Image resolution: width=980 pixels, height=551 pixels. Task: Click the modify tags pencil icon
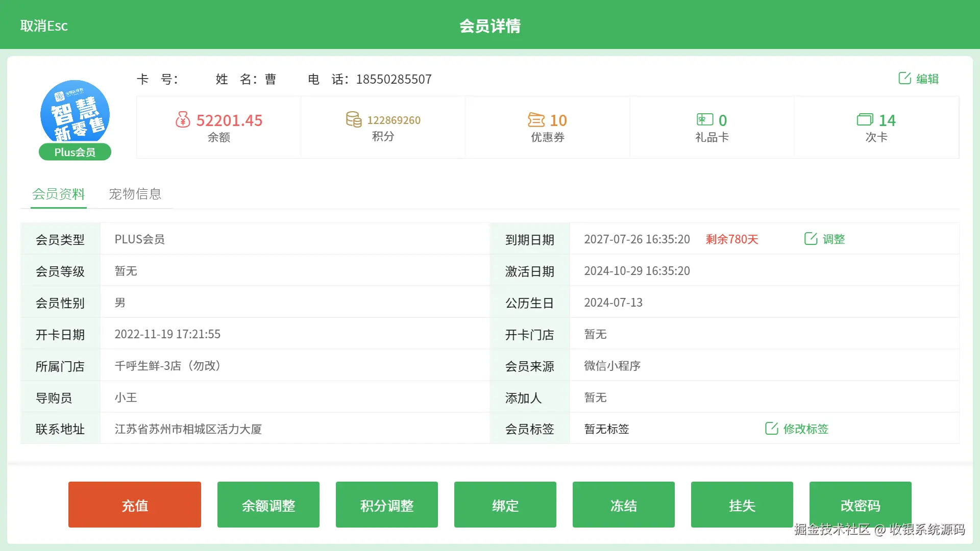771,429
